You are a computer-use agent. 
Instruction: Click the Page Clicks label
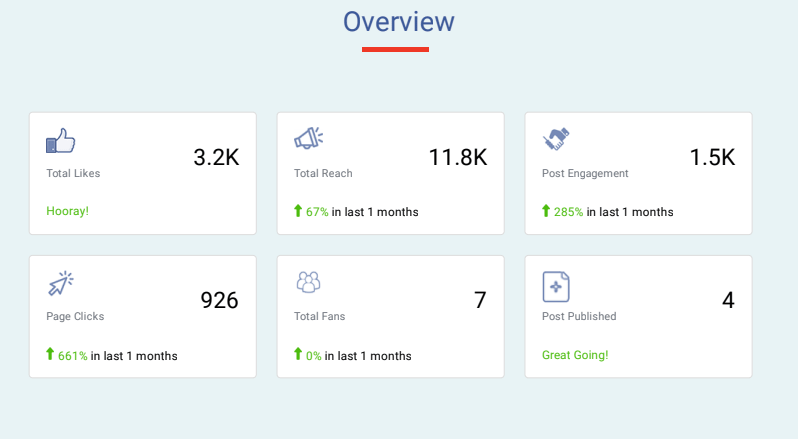pos(75,316)
